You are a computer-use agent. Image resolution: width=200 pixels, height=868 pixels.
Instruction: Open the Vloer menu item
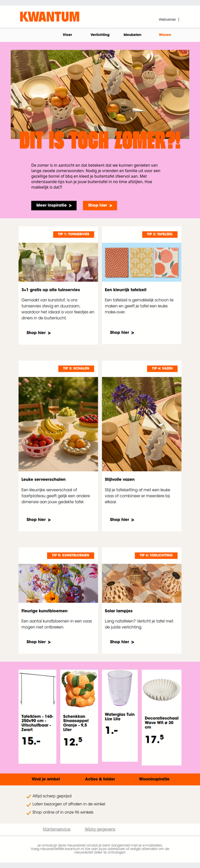coord(67,35)
